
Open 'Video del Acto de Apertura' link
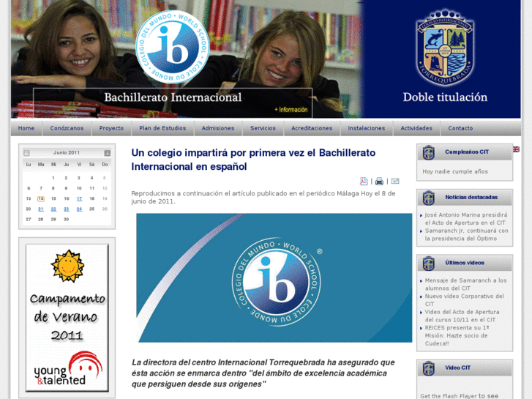click(x=462, y=316)
